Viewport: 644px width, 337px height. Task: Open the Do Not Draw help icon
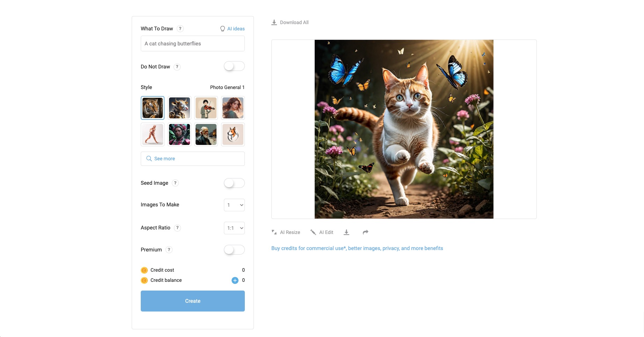click(x=177, y=67)
